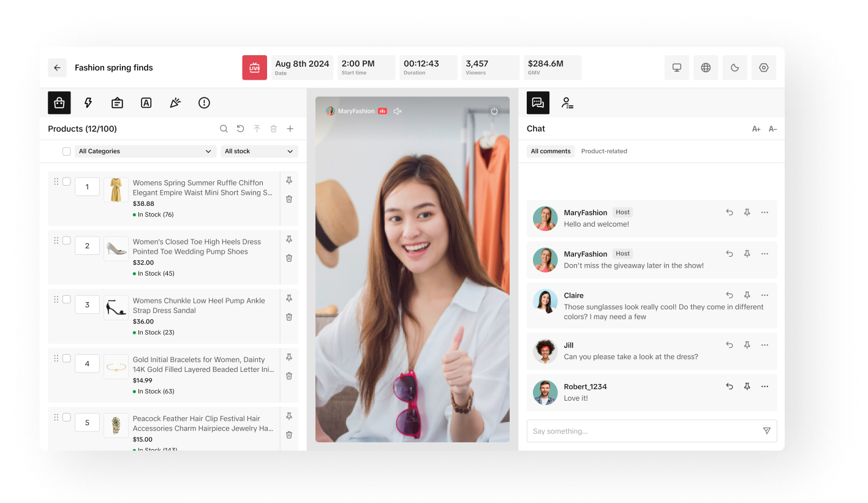Select the checkbox for product 4 bracelets
The width and height of the screenshot is (868, 503).
67,358
